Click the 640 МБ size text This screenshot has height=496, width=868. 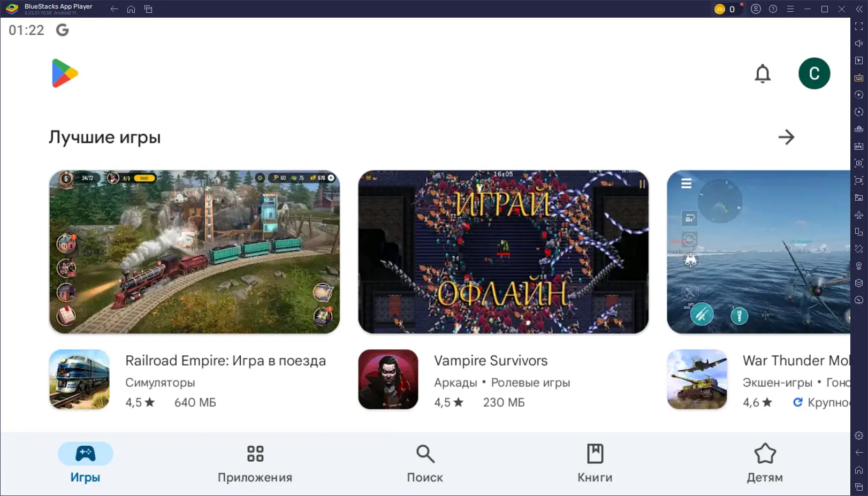click(x=195, y=402)
